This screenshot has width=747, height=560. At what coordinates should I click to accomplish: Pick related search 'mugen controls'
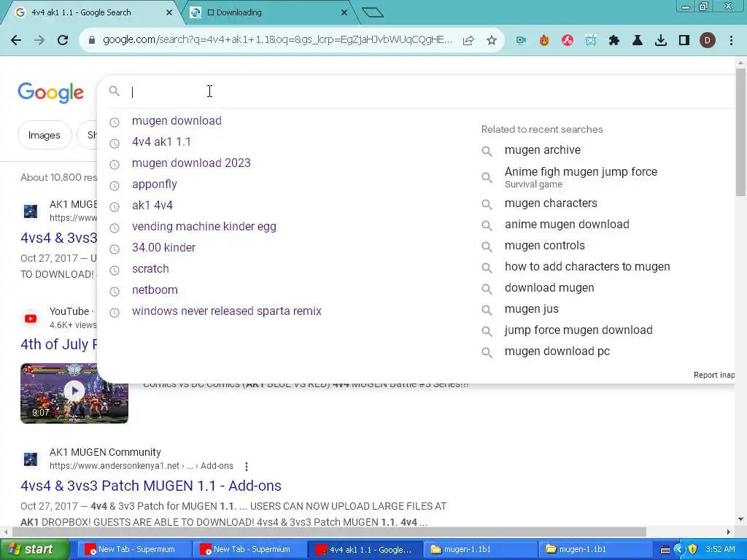[x=544, y=246]
